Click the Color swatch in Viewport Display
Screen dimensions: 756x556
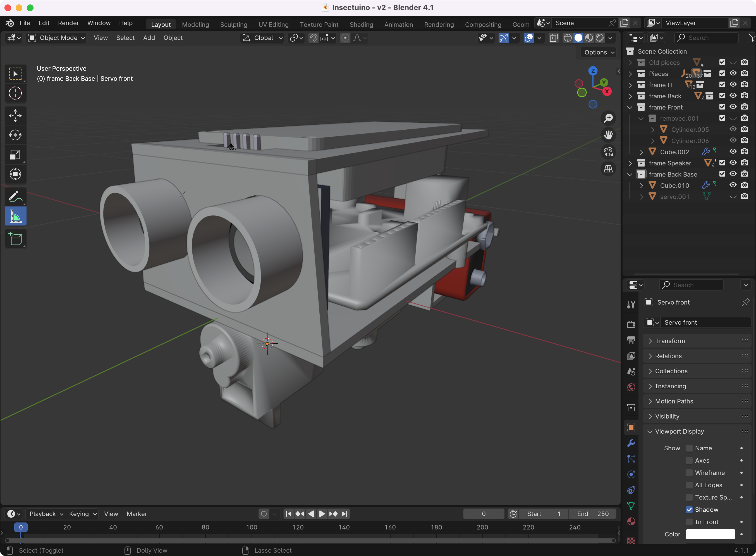tap(710, 534)
